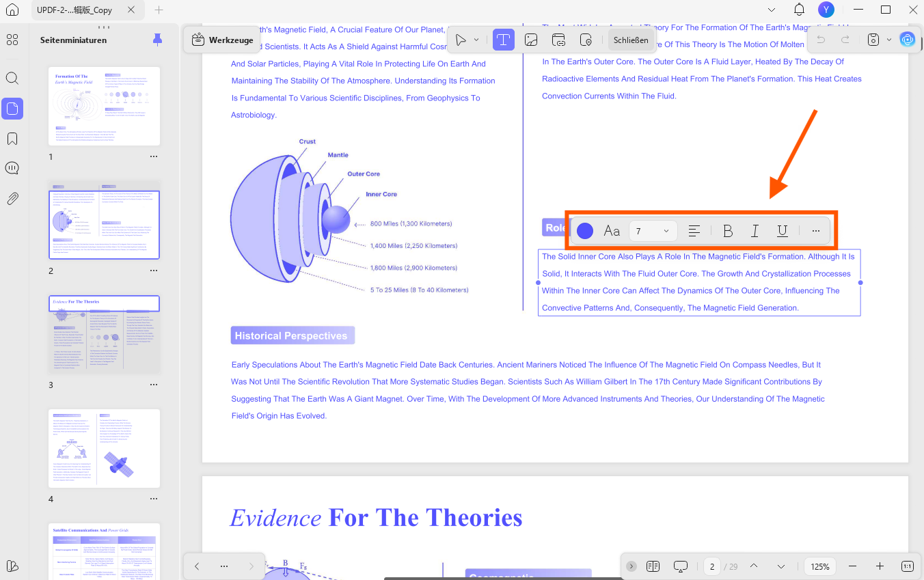
Task: Open text alignment options
Action: 694,231
